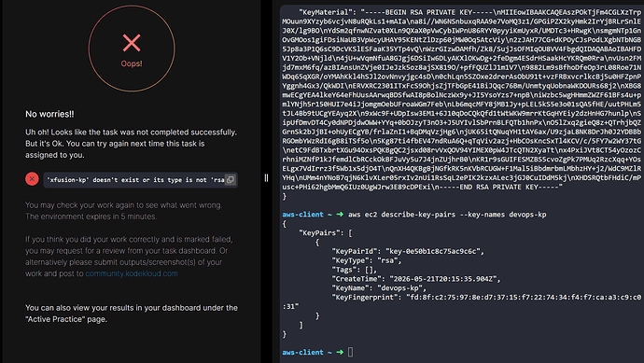Viewport: 644px width, 363px height.
Task: Click the red error badge beside the 'xfusion-kp' message
Action: click(x=32, y=179)
